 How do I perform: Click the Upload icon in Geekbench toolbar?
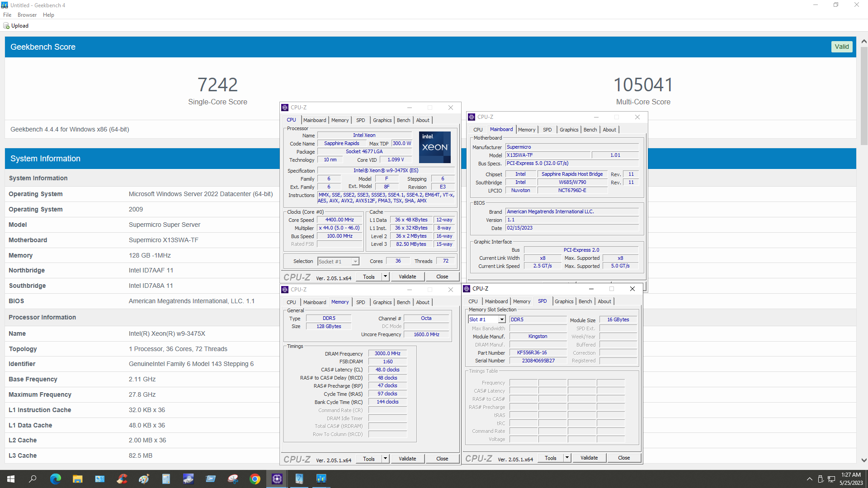[6, 26]
